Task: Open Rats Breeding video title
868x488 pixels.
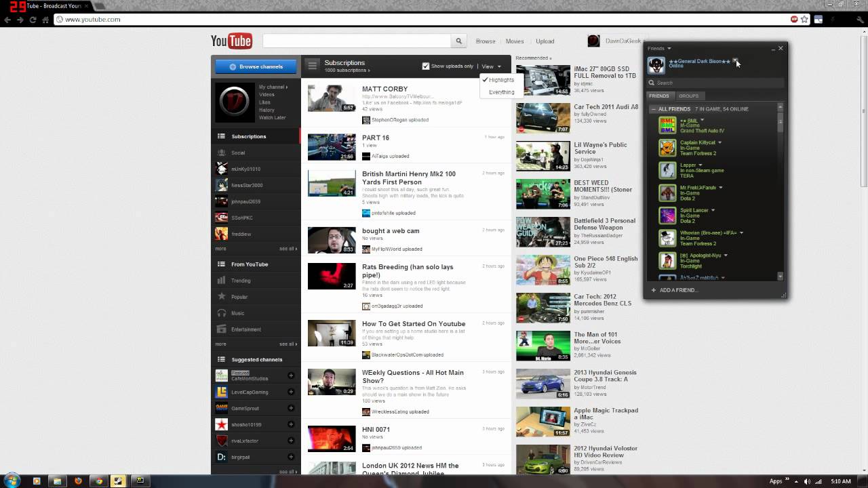Action: (408, 271)
